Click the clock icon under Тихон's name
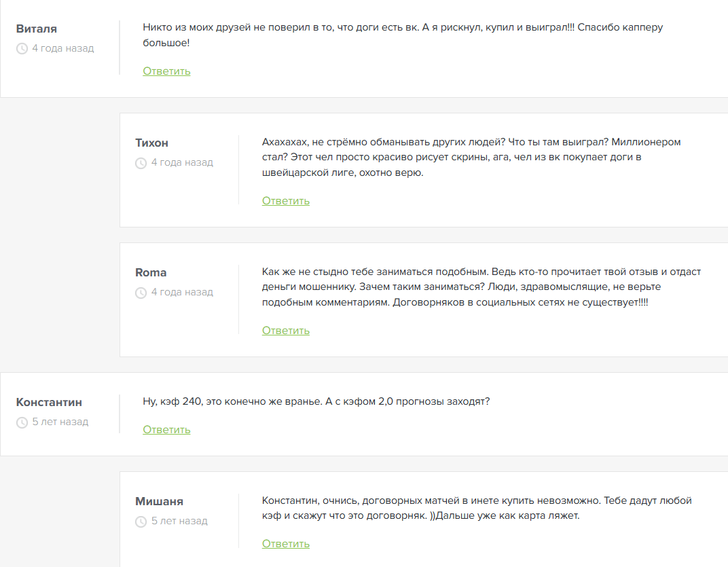Screen dimensions: 728x567 tap(141, 163)
